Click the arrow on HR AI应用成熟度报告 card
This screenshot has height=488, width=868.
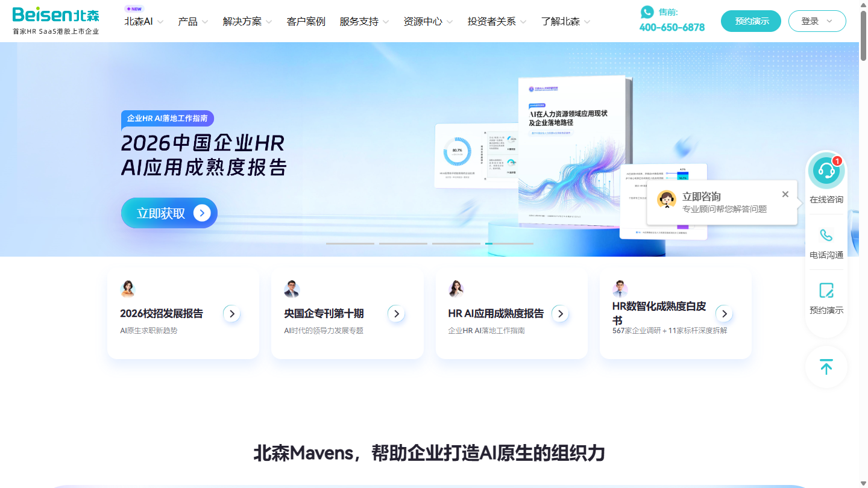click(x=561, y=313)
